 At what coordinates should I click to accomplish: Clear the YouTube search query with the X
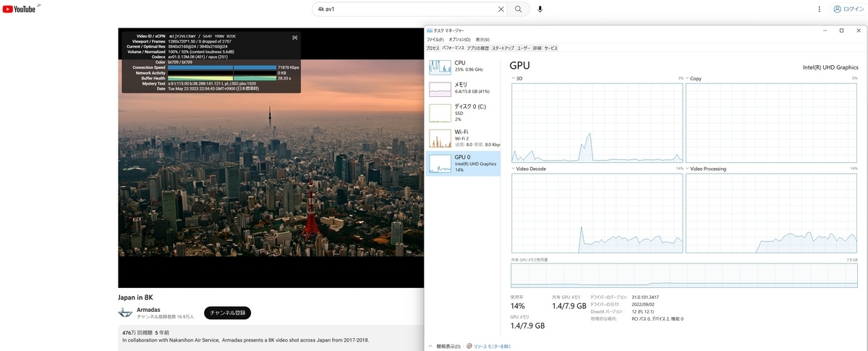(501, 9)
